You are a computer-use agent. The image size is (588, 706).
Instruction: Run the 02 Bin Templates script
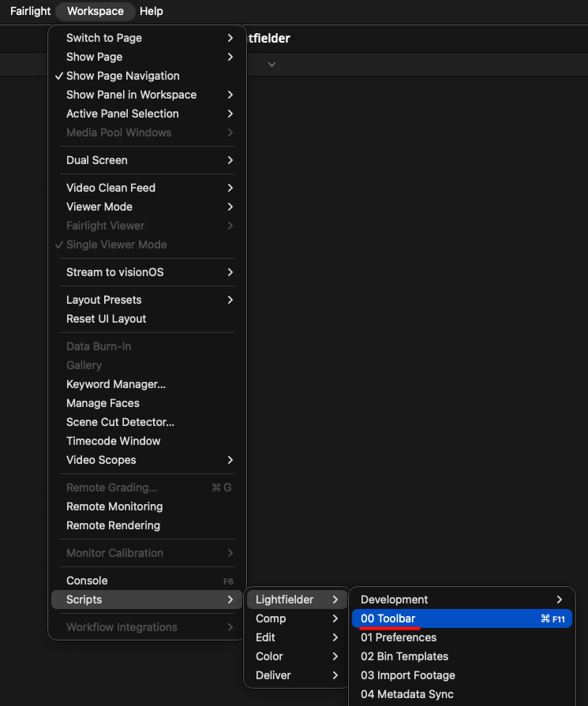462,656
